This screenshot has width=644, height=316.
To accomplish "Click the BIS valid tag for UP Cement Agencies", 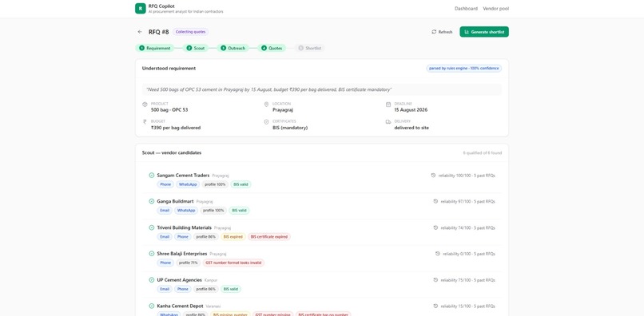I will 231,289.
